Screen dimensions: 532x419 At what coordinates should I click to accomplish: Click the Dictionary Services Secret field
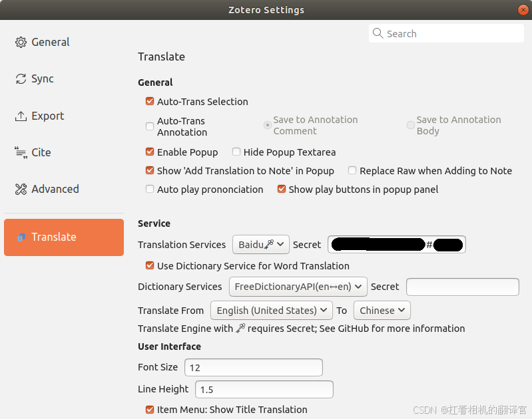pos(463,287)
